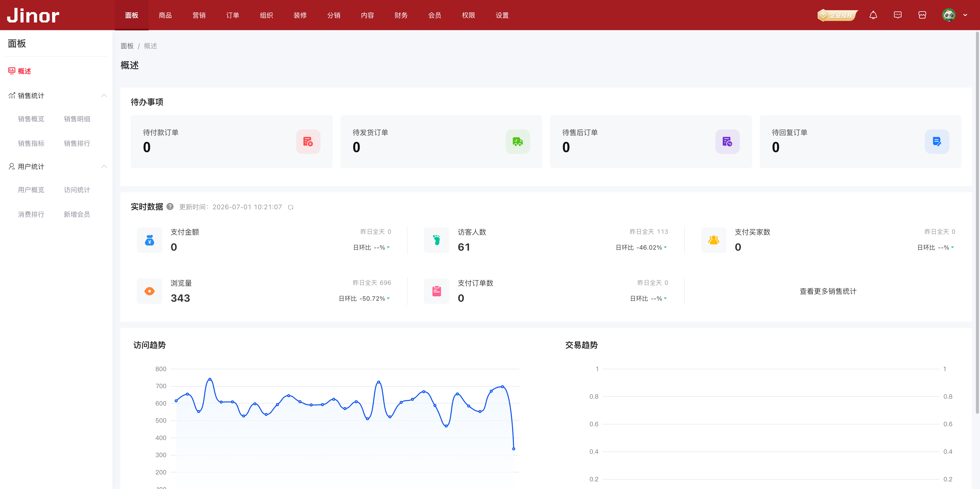Screen dimensions: 980x489
Task: Open the 营销 top navigation tab
Action: (x=199, y=15)
